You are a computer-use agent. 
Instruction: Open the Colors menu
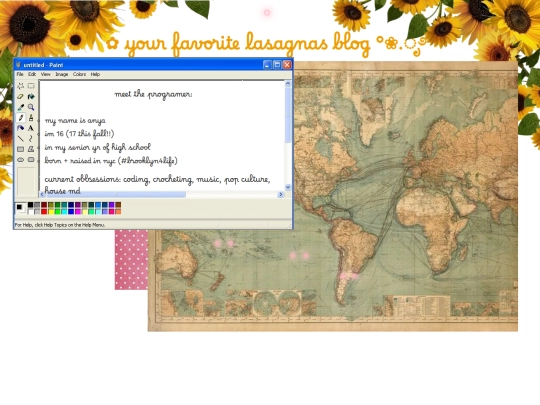[x=79, y=74]
